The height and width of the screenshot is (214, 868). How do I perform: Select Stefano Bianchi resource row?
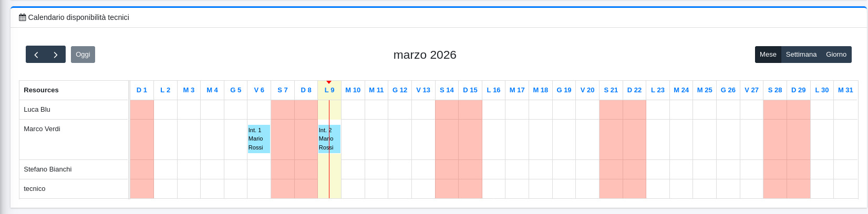click(x=48, y=169)
